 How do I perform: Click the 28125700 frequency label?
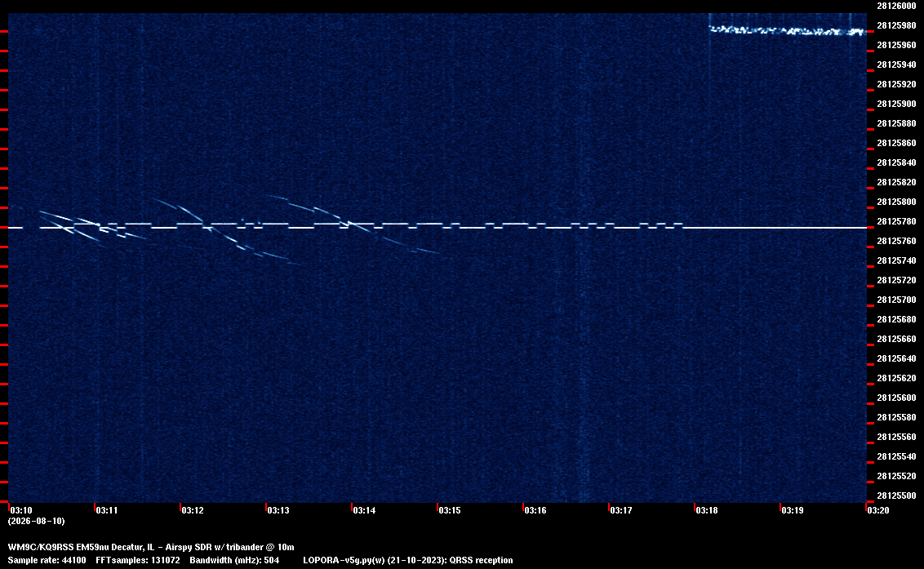[896, 300]
